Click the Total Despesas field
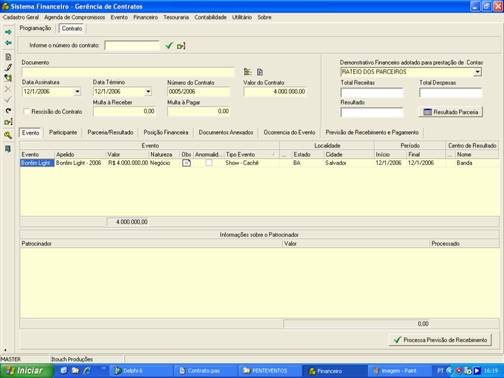This screenshot has height=378, width=504. [x=451, y=93]
